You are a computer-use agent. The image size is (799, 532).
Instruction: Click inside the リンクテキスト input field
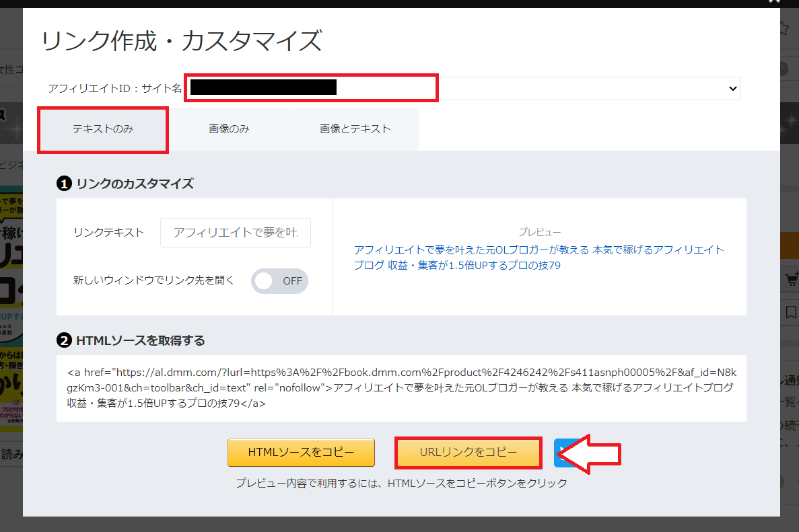pyautogui.click(x=235, y=232)
